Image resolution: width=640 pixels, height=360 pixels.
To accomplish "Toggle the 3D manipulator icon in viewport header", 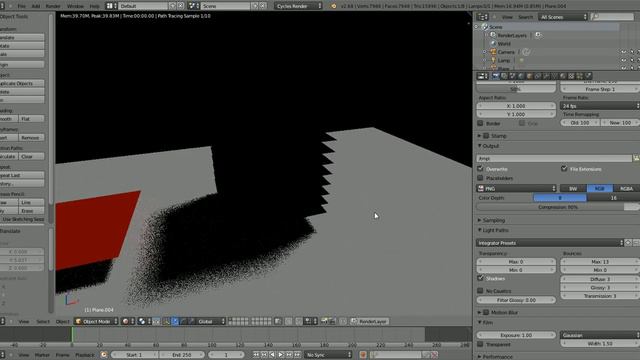I will click(x=167, y=322).
